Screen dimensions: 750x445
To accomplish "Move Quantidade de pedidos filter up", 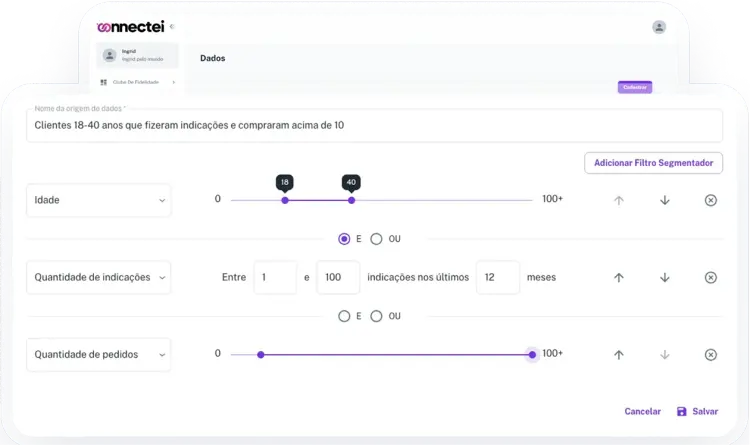I will click(x=618, y=354).
